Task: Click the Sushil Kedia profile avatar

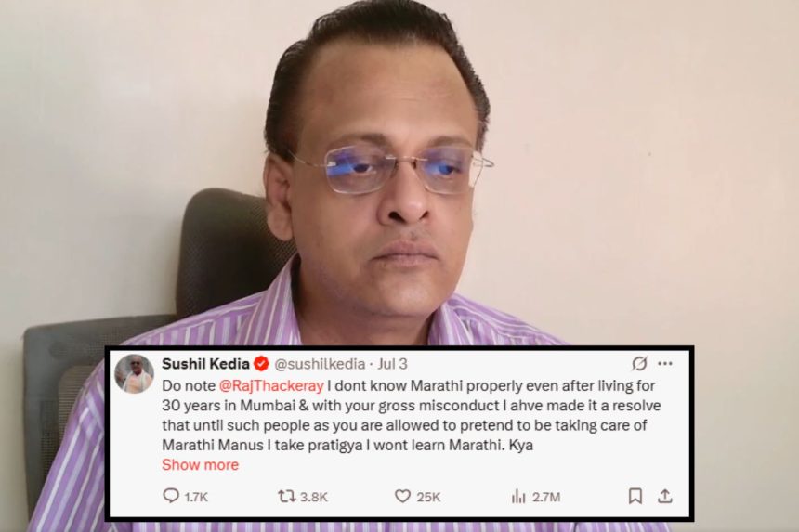Action: pyautogui.click(x=134, y=374)
